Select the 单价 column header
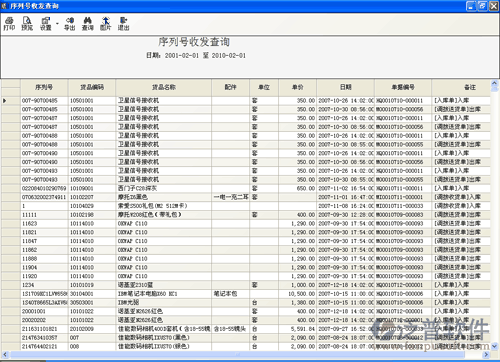500x362 pixels. (x=298, y=87)
